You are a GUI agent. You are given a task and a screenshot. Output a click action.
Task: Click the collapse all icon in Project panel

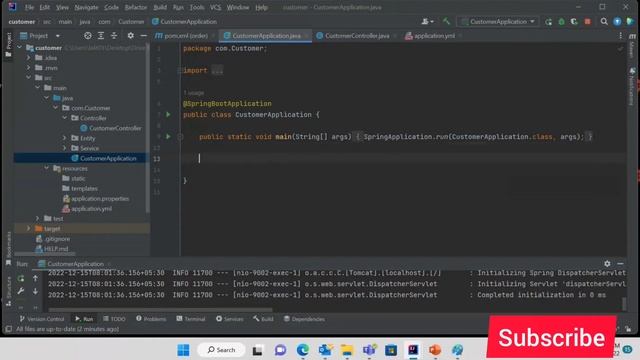tap(114, 36)
